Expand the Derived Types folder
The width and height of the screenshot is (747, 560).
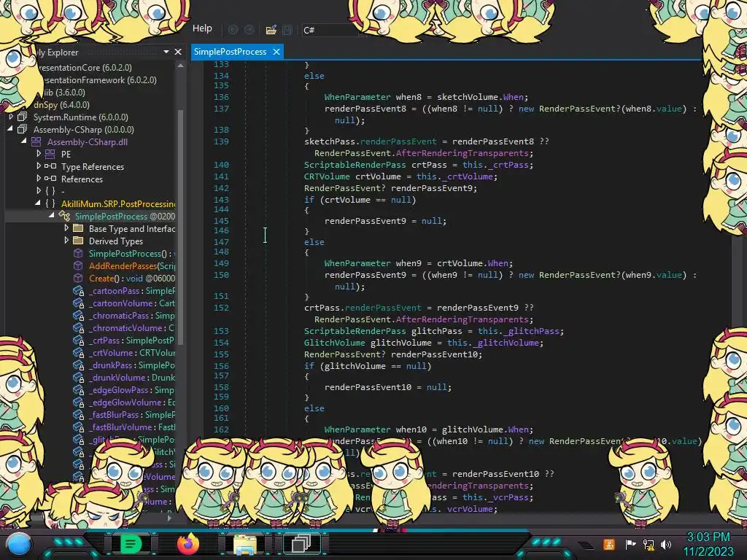point(66,241)
